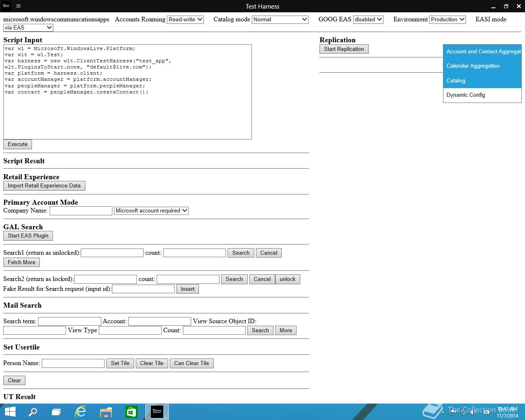The image size is (525, 420).
Task: Open taskbar Search magnifier
Action: pos(32,412)
